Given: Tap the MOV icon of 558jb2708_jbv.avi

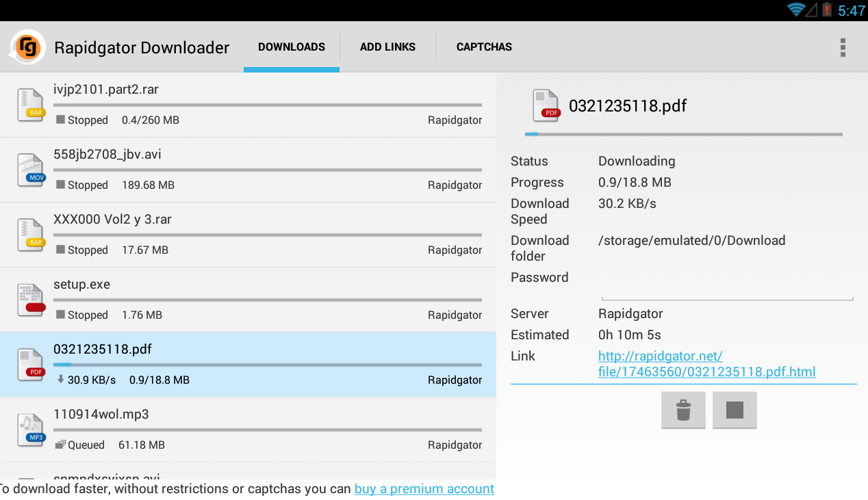Looking at the screenshot, I should tap(31, 170).
